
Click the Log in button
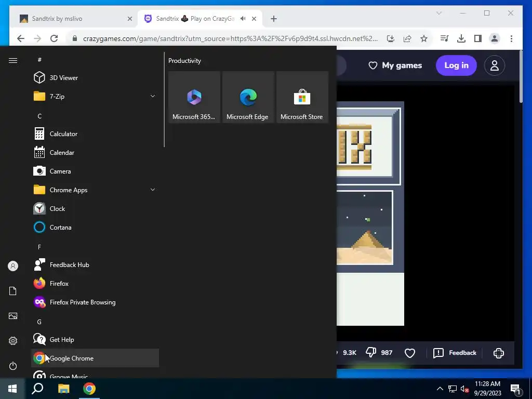(456, 65)
